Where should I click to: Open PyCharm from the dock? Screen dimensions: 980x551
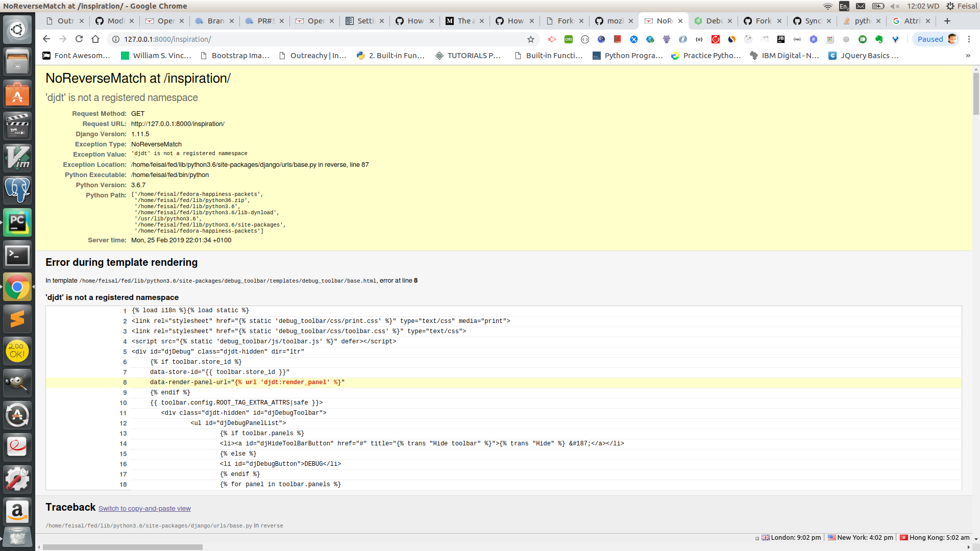pyautogui.click(x=17, y=222)
